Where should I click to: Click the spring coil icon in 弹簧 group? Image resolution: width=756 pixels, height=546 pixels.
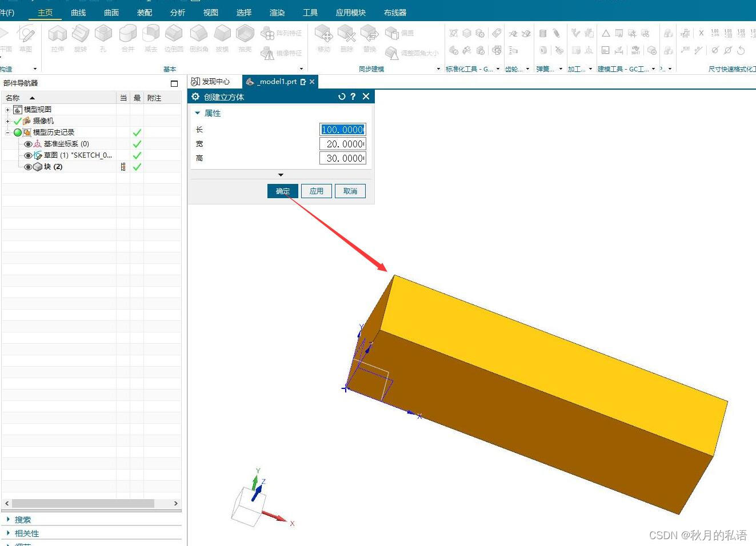[x=543, y=33]
